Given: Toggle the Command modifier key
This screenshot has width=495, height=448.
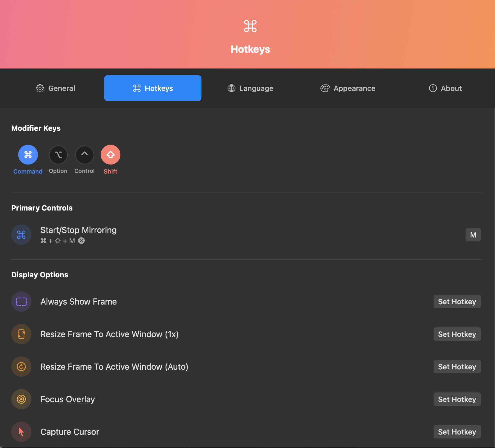Looking at the screenshot, I should point(28,155).
